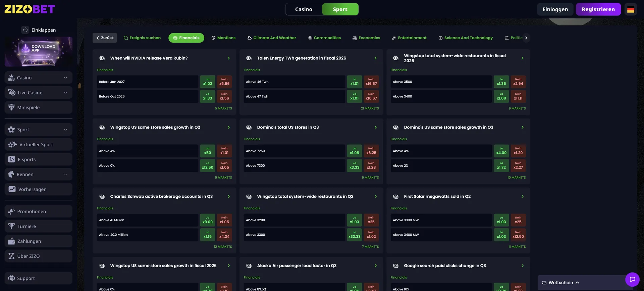Viewport: 644px width, 291px height.
Task: Click the Promotionen megaphone icon
Action: coord(11,211)
